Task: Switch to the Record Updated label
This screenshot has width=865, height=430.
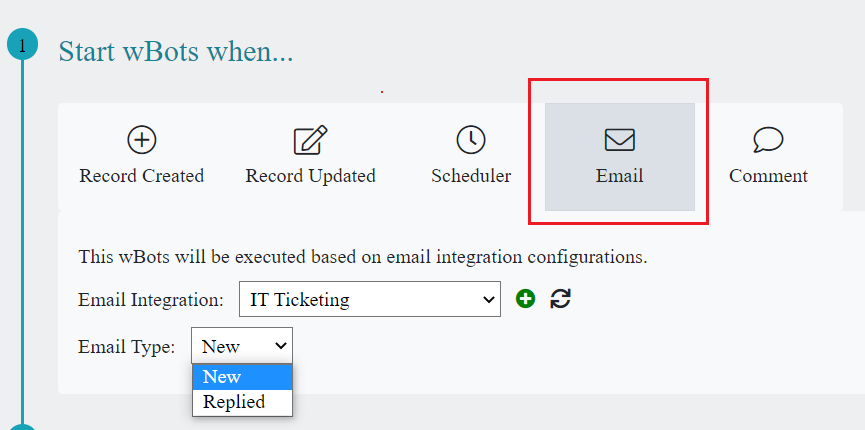Action: [x=311, y=176]
